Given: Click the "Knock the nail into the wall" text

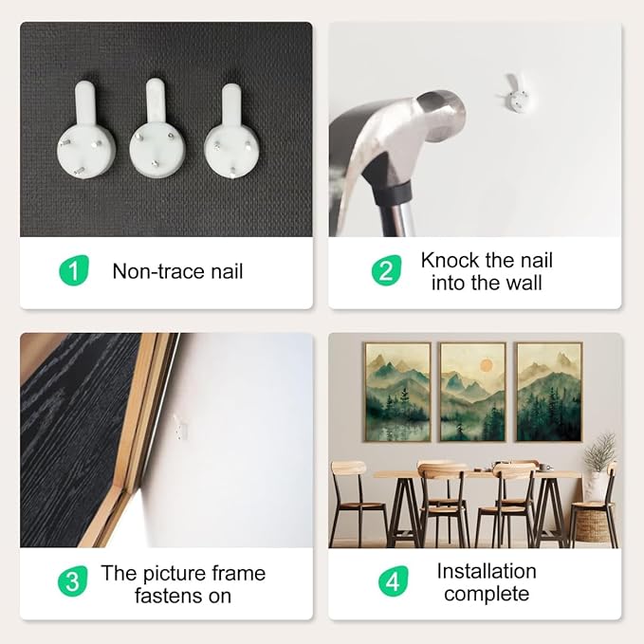Looking at the screenshot, I should pos(487,271).
